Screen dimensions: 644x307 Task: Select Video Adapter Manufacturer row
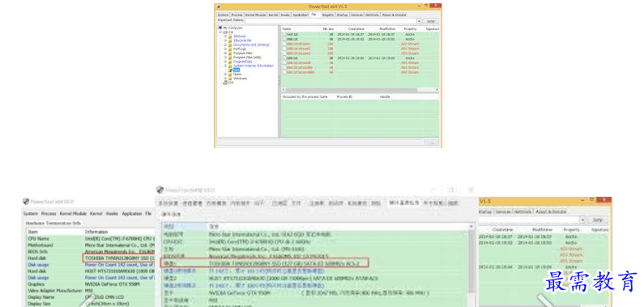click(x=91, y=291)
